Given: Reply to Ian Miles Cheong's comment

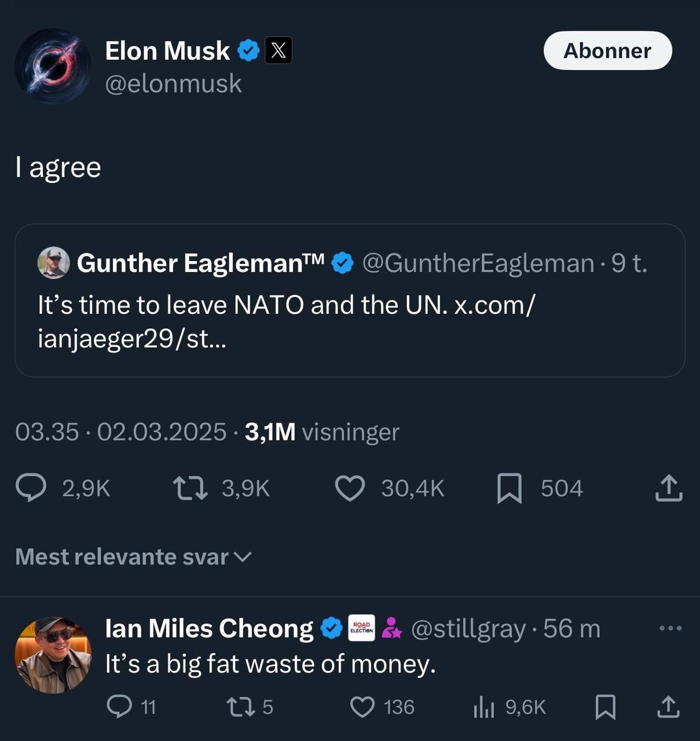Looking at the screenshot, I should click(120, 707).
